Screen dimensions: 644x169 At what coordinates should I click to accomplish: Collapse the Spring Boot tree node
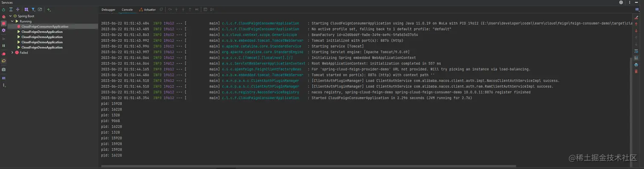[10, 16]
